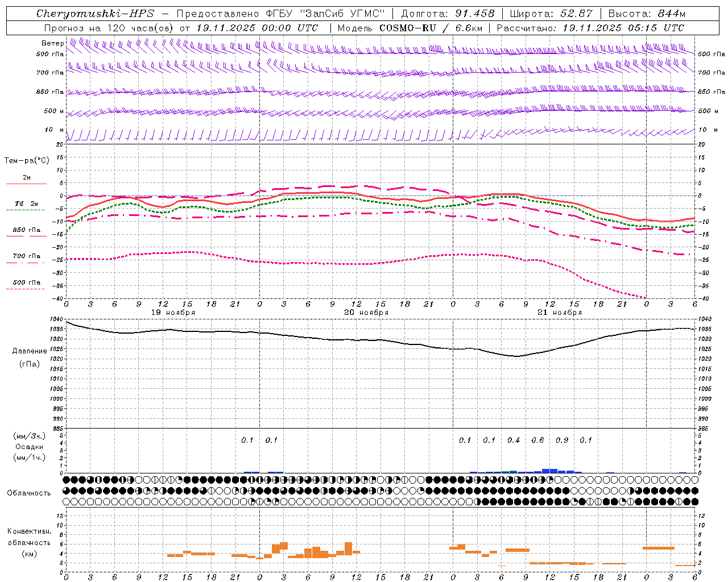The width and height of the screenshot is (728, 582).
Task: Click the 'Прогноз на 120 часа(ов)' text
Action: click(x=108, y=27)
